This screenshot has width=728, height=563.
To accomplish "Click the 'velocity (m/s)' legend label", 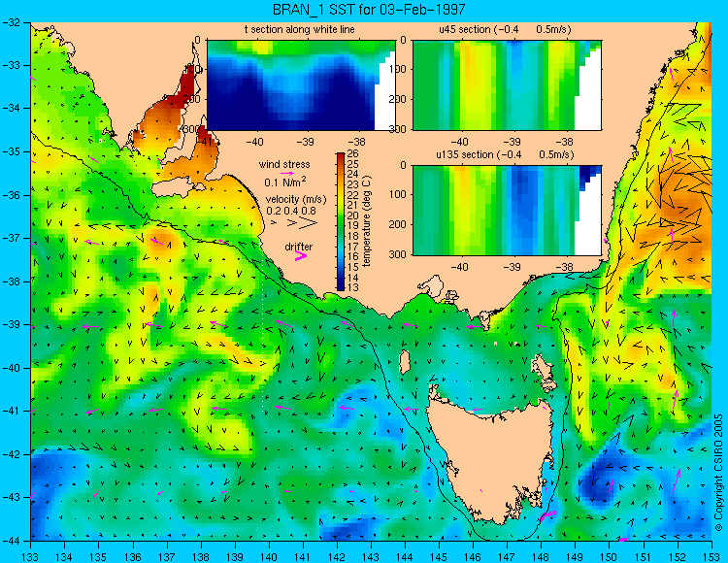I will pyautogui.click(x=296, y=200).
